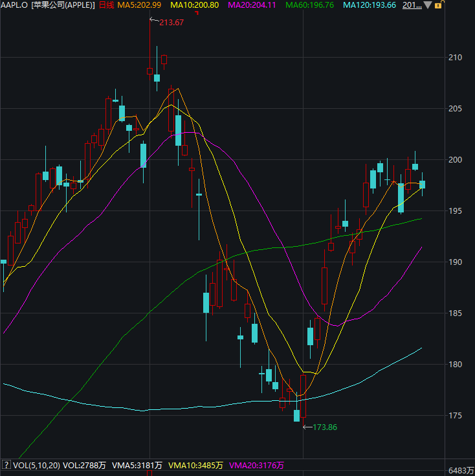Image resolution: width=475 pixels, height=476 pixels.
Task: Click the VMA20:3176万 volume label
Action: [x=257, y=465]
